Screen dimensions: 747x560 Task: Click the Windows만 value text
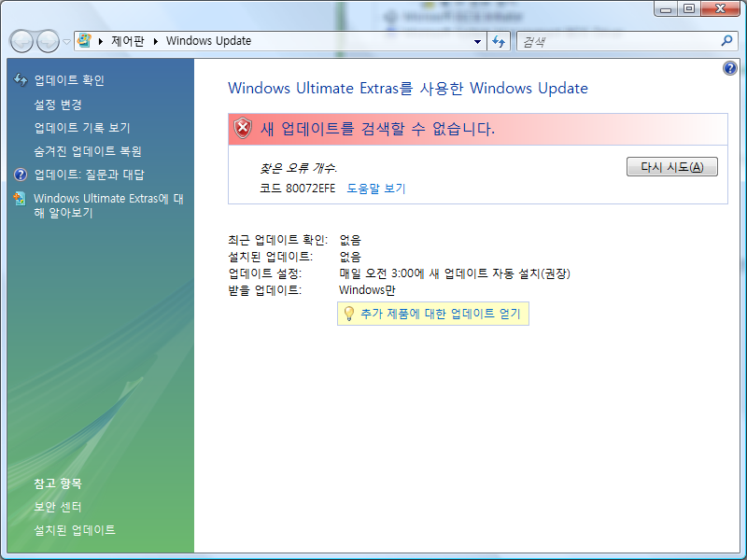pyautogui.click(x=367, y=290)
